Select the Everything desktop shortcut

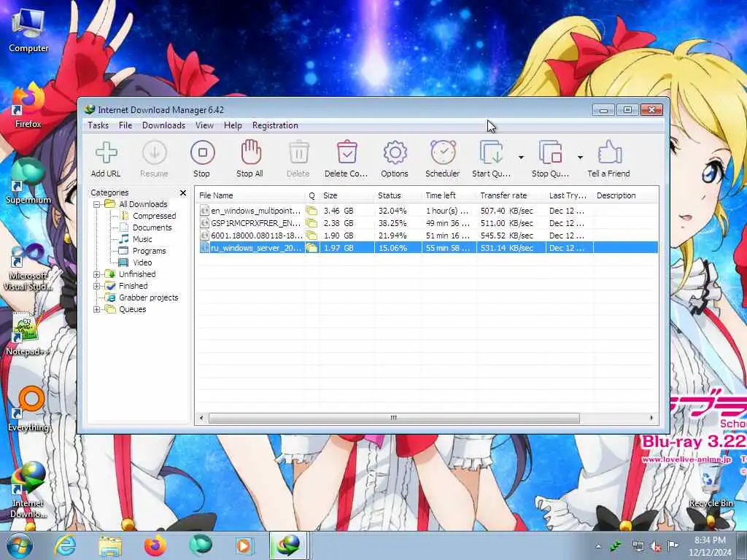pos(28,408)
